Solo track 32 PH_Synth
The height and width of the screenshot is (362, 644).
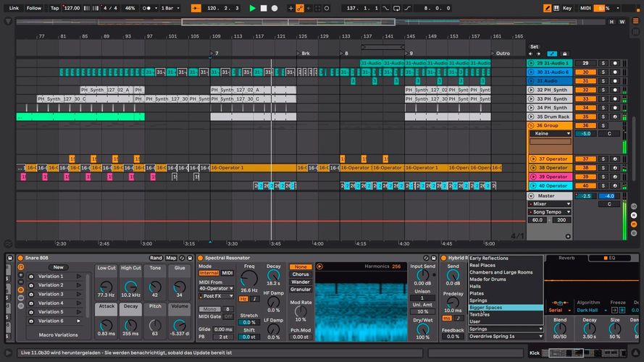pos(603,90)
